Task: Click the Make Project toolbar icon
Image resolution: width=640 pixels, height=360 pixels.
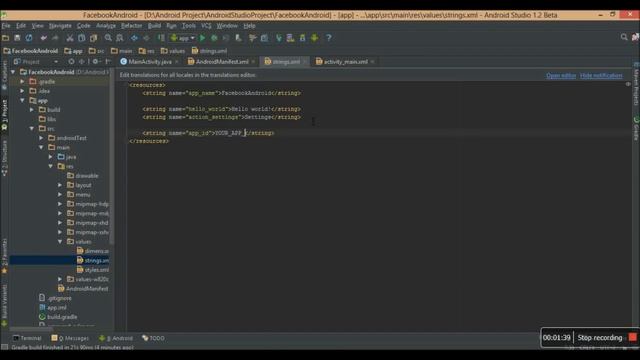Action: (x=161, y=38)
